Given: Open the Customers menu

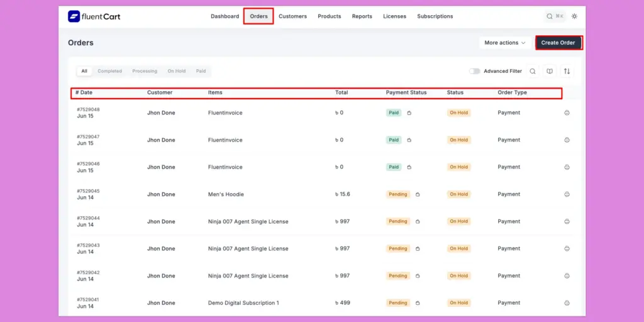Looking at the screenshot, I should (293, 16).
